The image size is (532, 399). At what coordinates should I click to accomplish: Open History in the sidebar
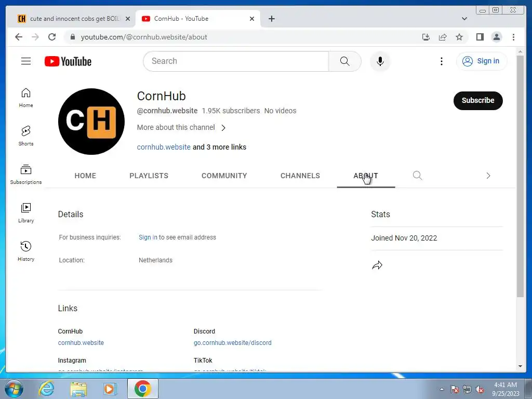pos(26,251)
